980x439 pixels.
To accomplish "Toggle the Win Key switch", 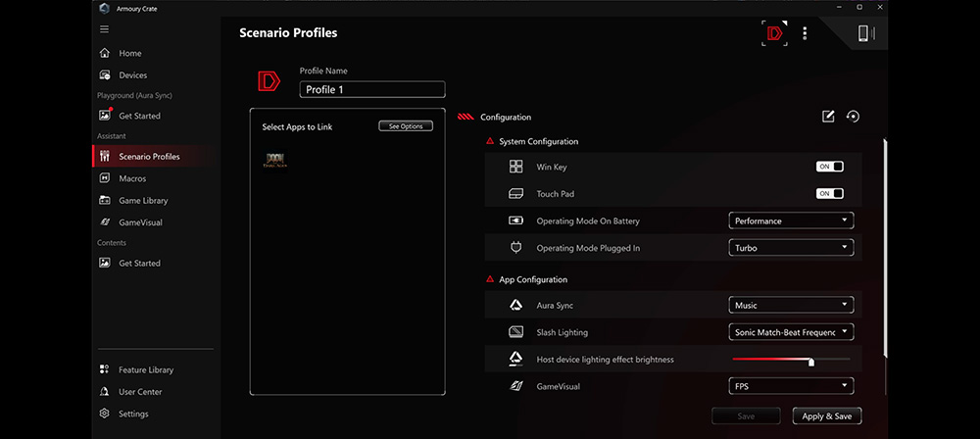I will 829,167.
